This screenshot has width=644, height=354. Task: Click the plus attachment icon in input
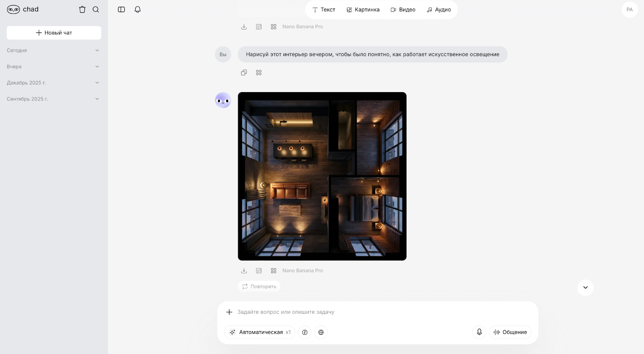pos(229,312)
